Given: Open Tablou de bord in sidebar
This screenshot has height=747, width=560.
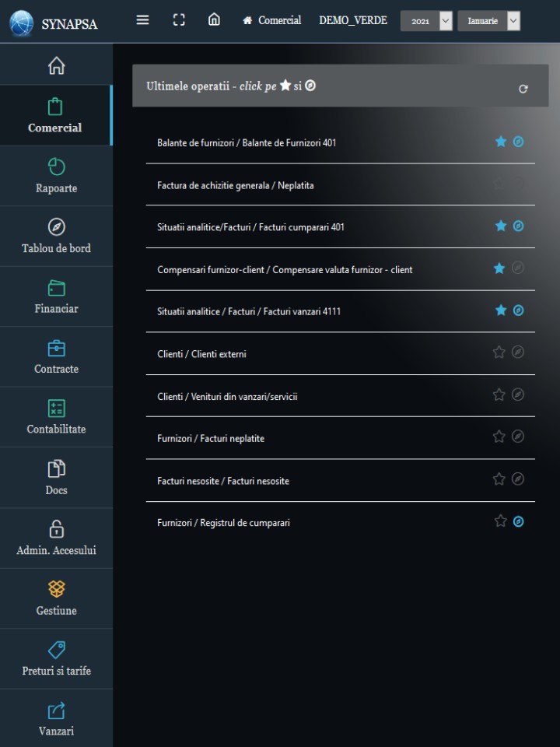Looking at the screenshot, I should click(56, 237).
